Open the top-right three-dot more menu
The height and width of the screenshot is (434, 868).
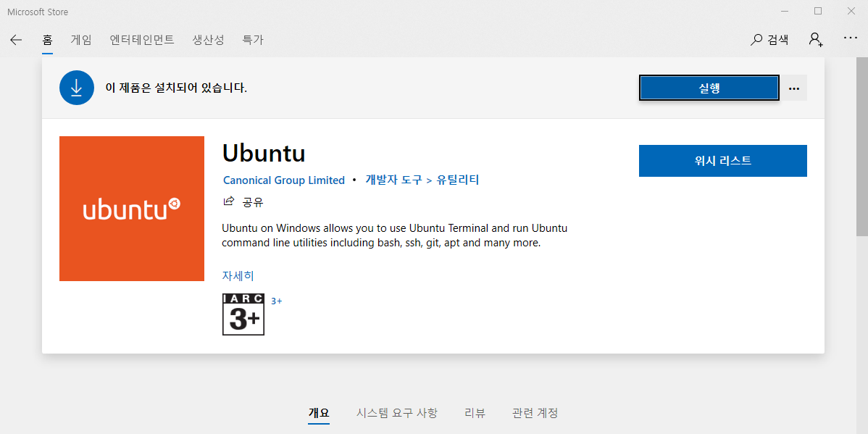tap(851, 38)
